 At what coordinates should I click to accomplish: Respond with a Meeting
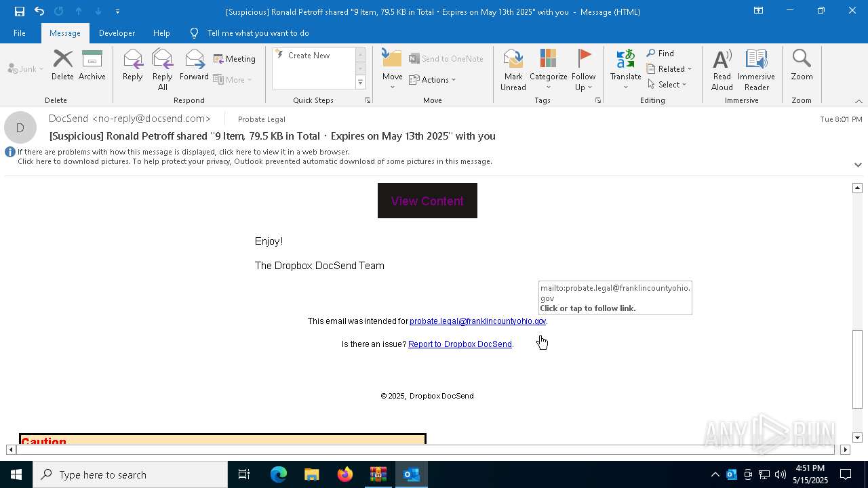(235, 59)
